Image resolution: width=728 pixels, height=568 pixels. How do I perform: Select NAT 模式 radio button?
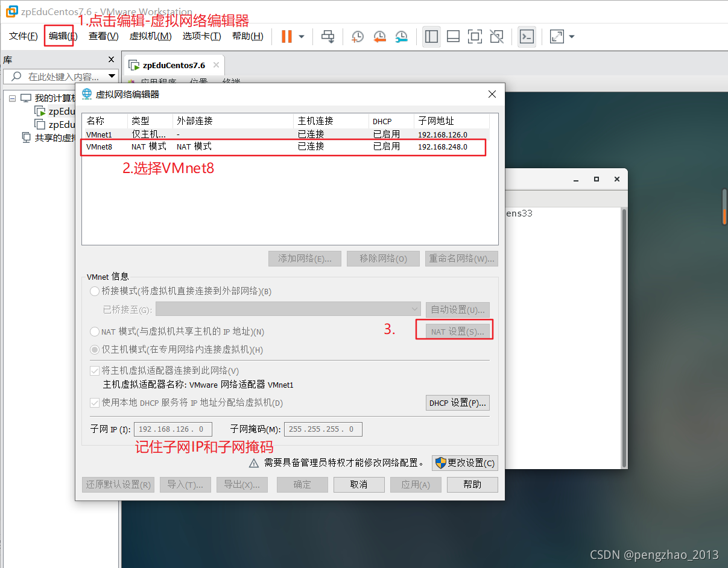tap(95, 332)
